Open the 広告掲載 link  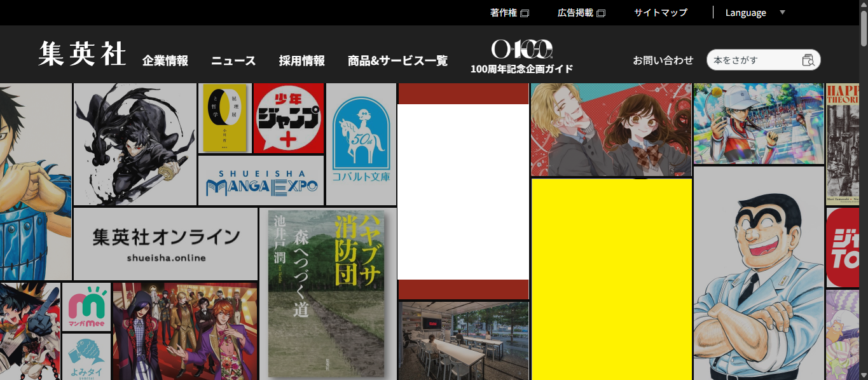click(575, 13)
